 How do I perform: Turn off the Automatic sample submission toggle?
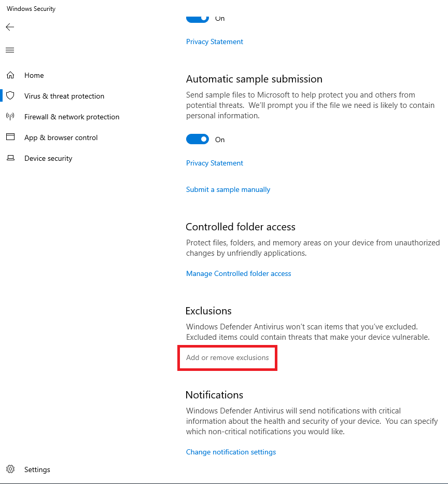point(198,140)
